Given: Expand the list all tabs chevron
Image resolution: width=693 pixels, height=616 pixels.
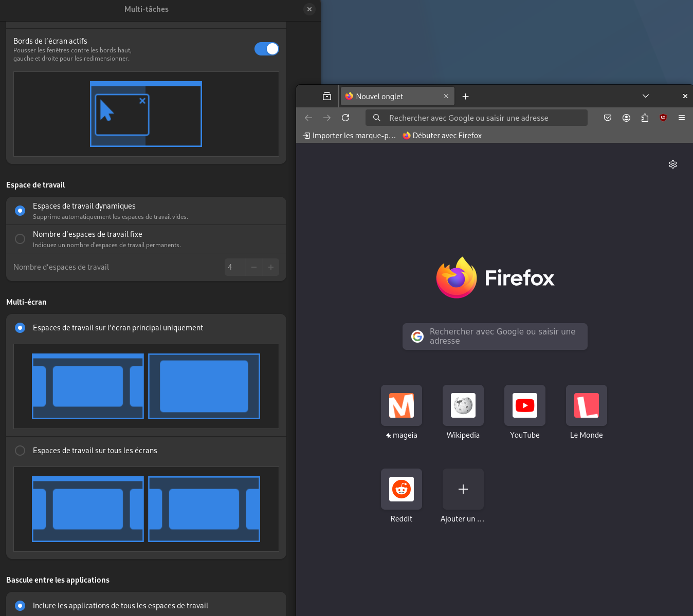Looking at the screenshot, I should pyautogui.click(x=646, y=96).
